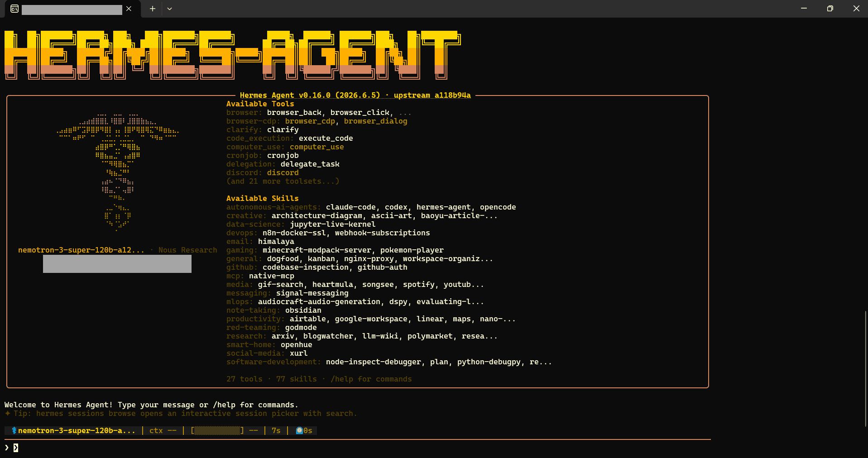This screenshot has width=868, height=458.
Task: Restore down the terminal window
Action: pyautogui.click(x=830, y=9)
